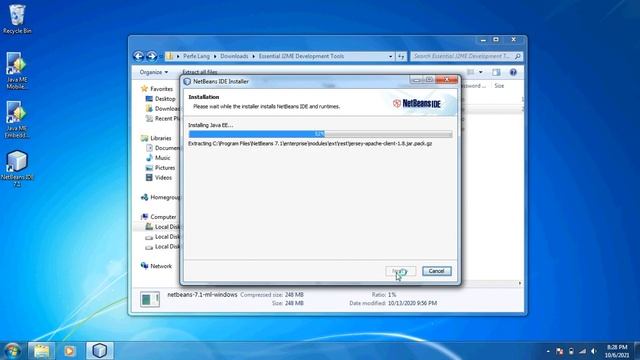The width and height of the screenshot is (640, 360).
Task: Open the Music library
Action: coord(162,158)
